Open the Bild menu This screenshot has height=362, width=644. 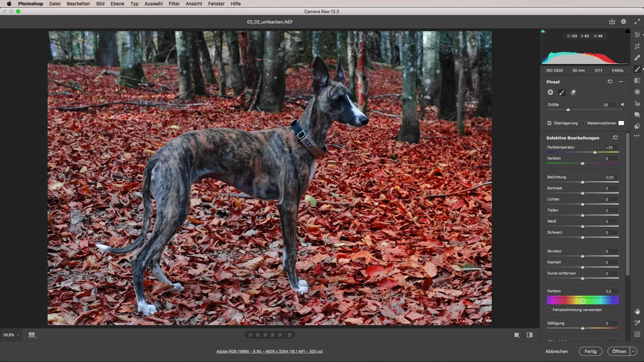tap(100, 4)
